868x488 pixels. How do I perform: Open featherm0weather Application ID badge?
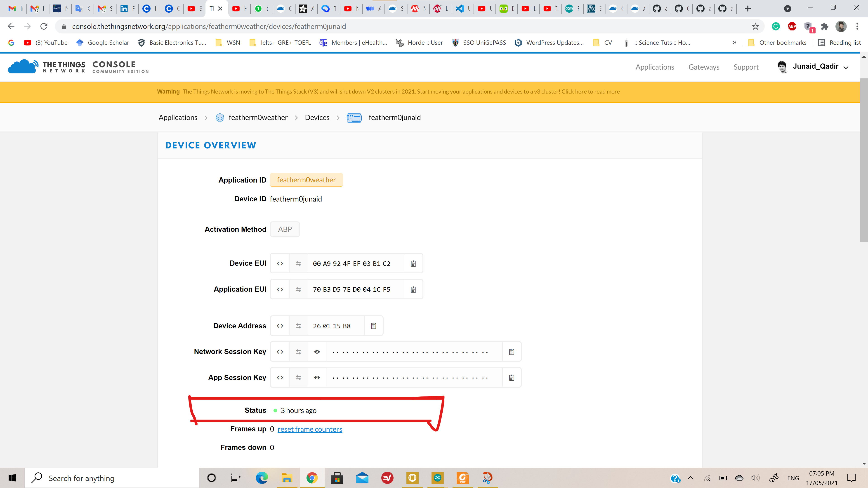(x=306, y=180)
